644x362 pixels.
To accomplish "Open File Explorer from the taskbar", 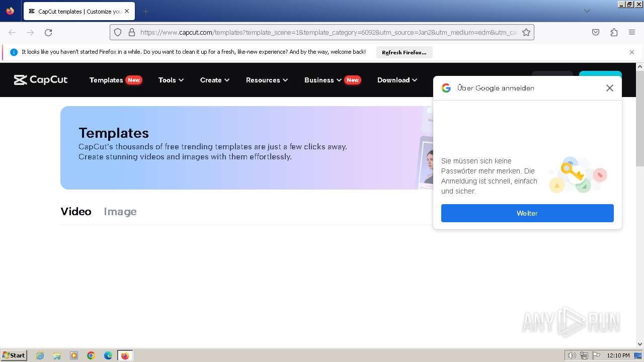I will pyautogui.click(x=57, y=355).
